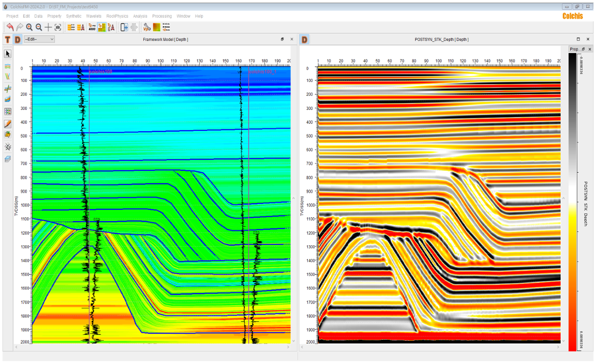Activate the crosshair cursor tool
The image size is (596, 364).
tap(48, 27)
